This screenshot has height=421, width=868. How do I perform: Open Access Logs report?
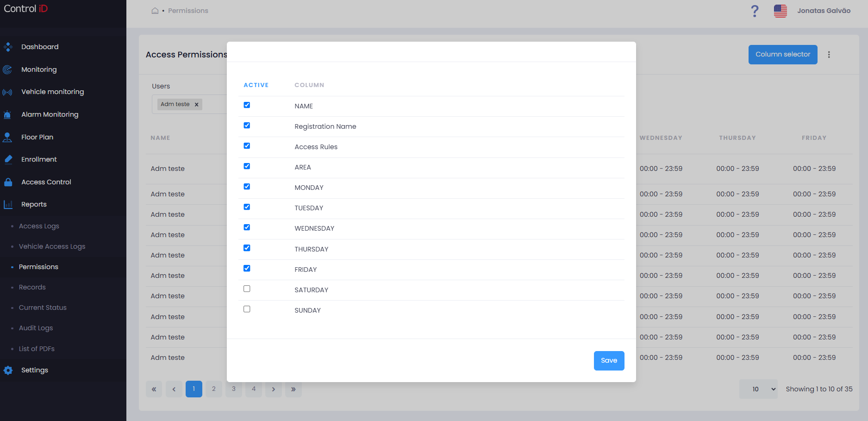click(39, 226)
